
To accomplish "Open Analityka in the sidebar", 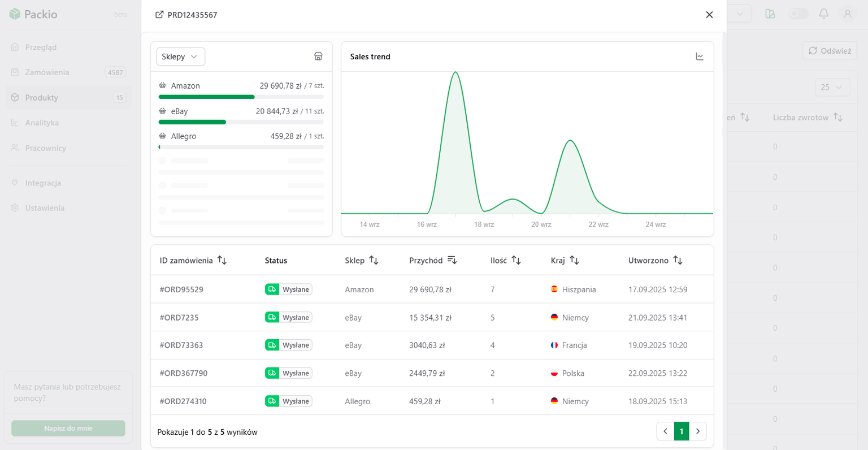I will 42,123.
